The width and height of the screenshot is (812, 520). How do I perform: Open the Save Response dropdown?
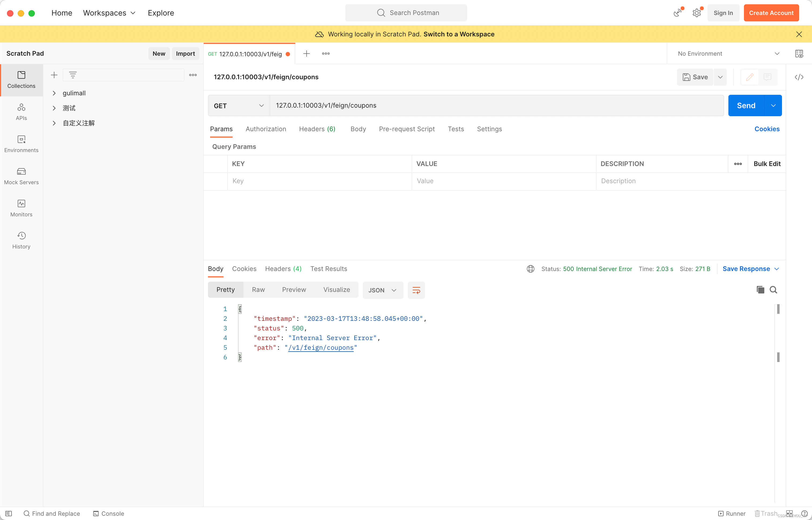pyautogui.click(x=751, y=269)
